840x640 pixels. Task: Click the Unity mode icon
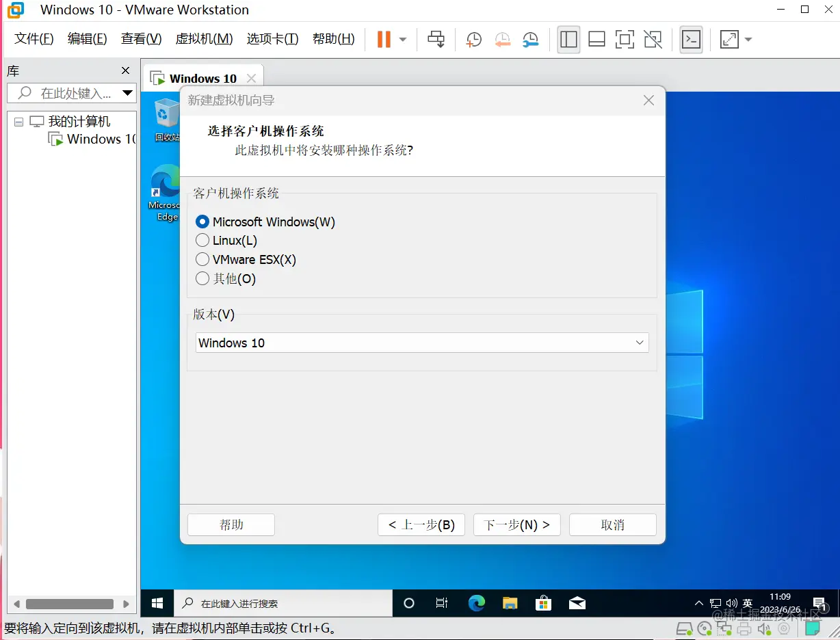[x=653, y=40]
